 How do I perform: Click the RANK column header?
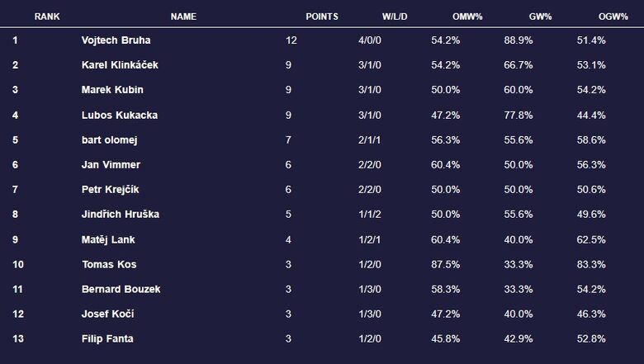click(47, 17)
